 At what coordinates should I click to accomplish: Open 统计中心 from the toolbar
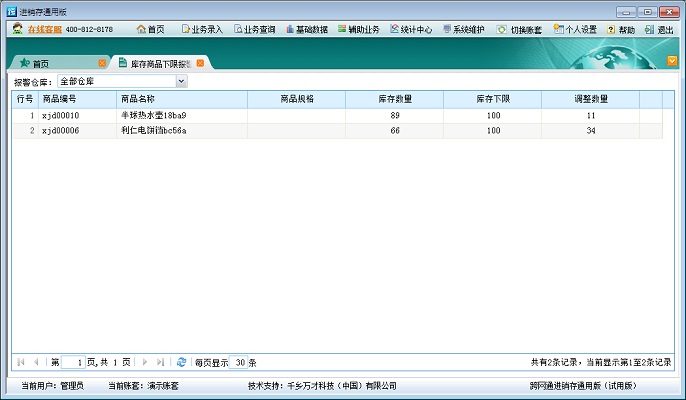click(x=411, y=30)
